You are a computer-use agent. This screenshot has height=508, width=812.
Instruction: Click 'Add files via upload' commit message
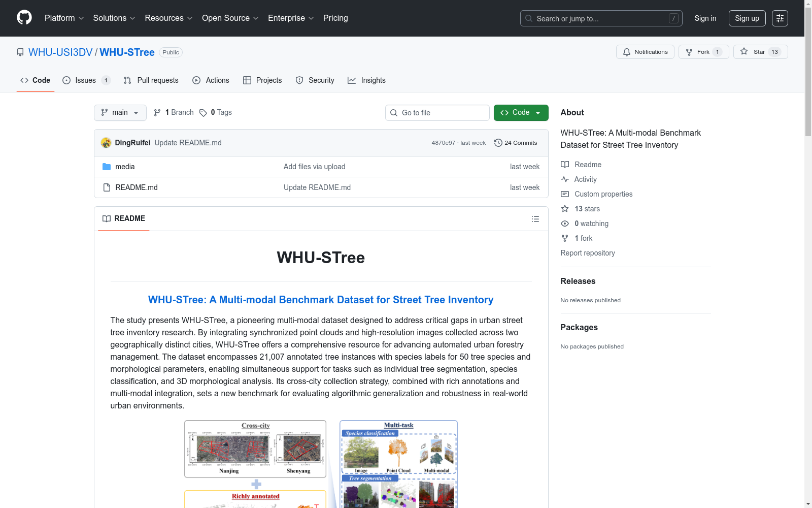[315, 167]
